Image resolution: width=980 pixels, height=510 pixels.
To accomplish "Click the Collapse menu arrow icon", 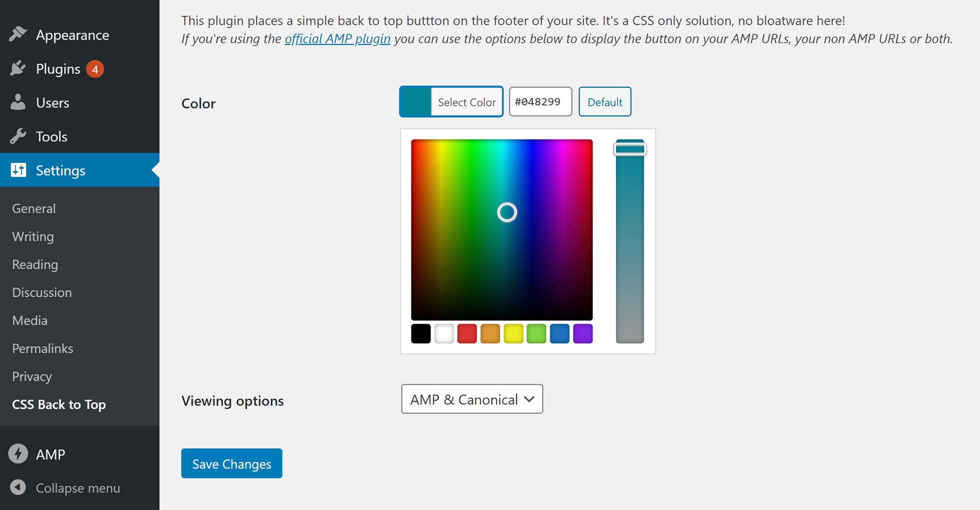I will [18, 488].
